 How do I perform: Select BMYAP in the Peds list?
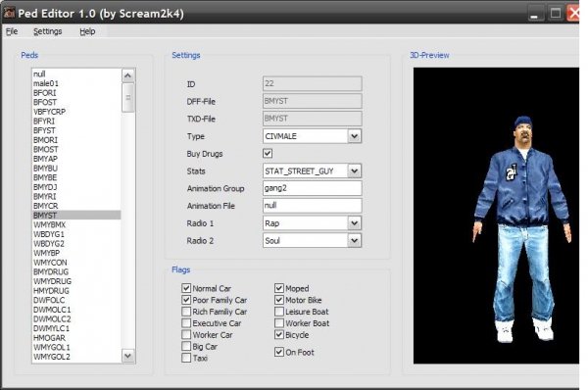[x=76, y=159]
